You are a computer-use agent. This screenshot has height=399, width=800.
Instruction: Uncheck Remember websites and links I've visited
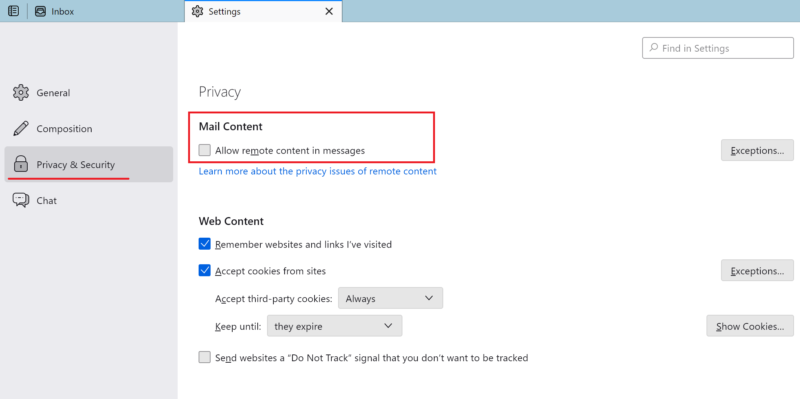click(205, 244)
